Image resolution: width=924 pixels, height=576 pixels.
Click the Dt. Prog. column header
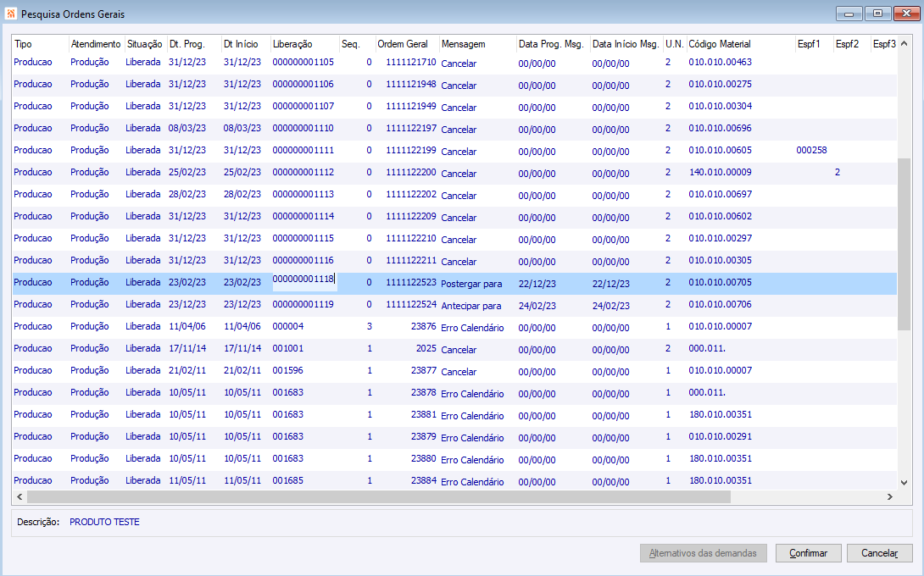point(186,43)
